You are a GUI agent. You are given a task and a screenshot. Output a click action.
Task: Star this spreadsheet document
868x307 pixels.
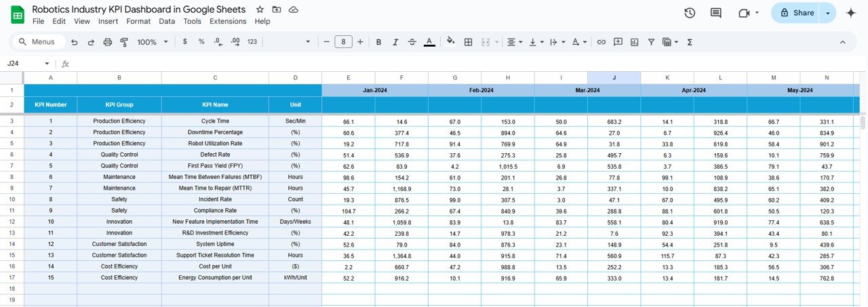point(260,9)
